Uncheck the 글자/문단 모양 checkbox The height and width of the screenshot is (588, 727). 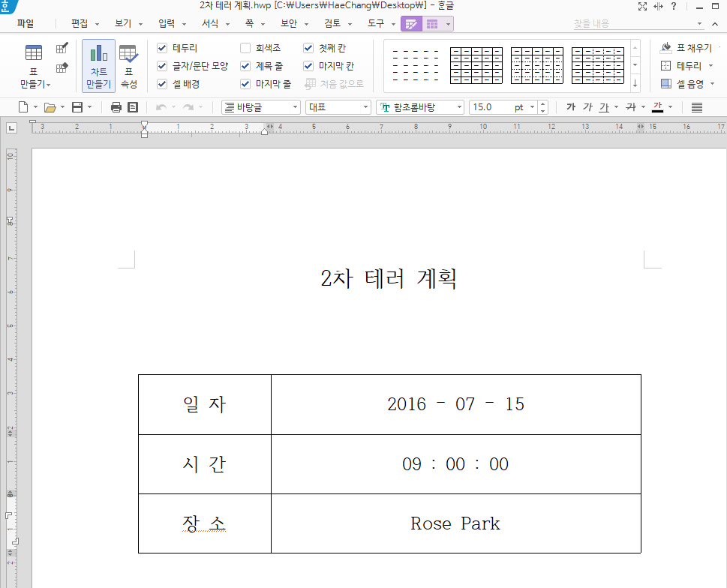click(162, 66)
